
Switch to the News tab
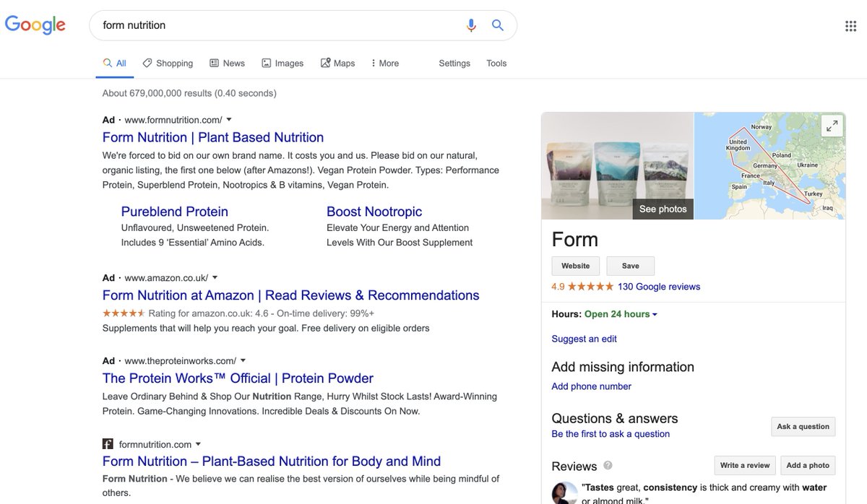click(227, 64)
